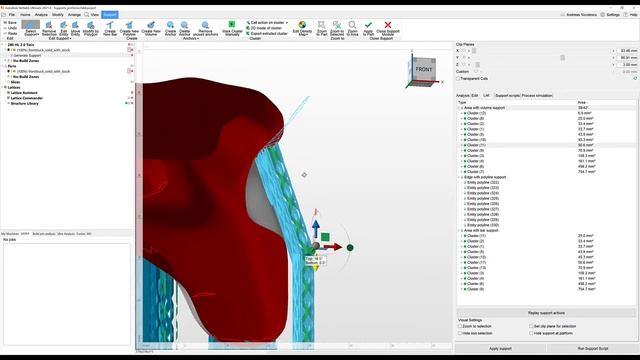Click the Apply to Part checkmark
This screenshot has height=360, width=640.
tap(368, 25)
